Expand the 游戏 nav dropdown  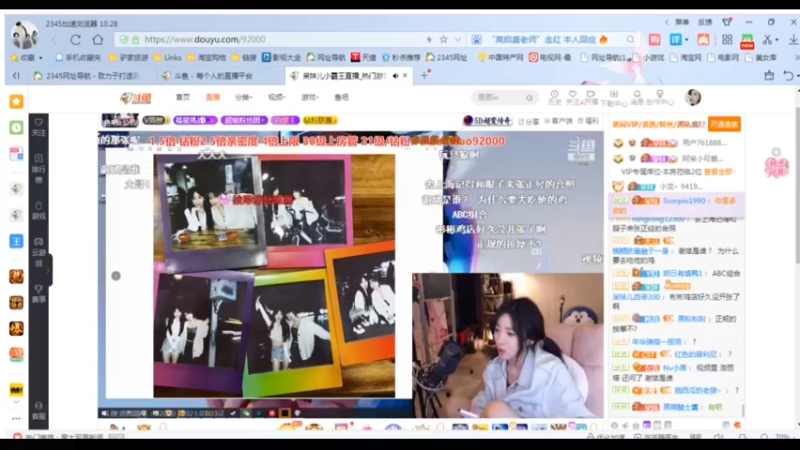tap(310, 97)
